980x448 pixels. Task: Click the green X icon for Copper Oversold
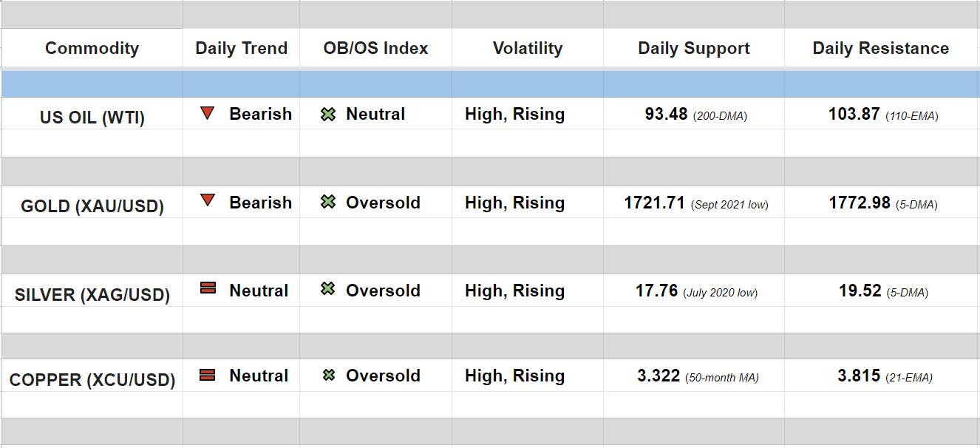(x=328, y=376)
